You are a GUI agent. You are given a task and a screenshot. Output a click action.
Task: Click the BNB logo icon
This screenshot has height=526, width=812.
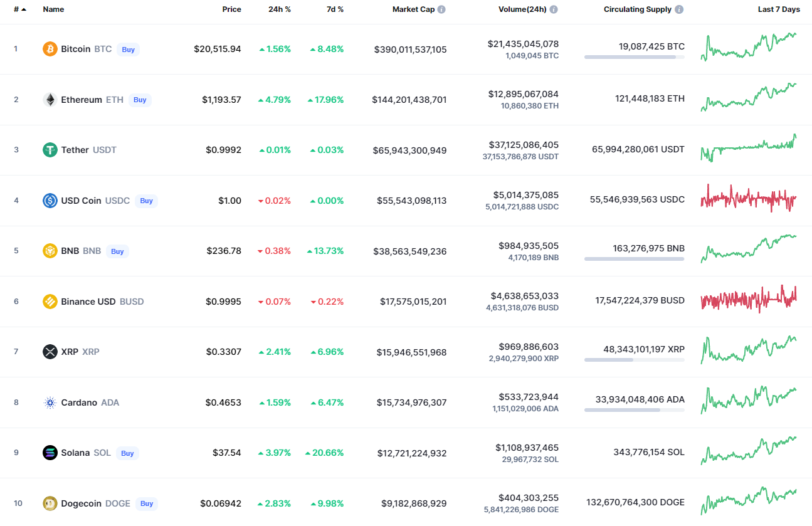point(50,251)
